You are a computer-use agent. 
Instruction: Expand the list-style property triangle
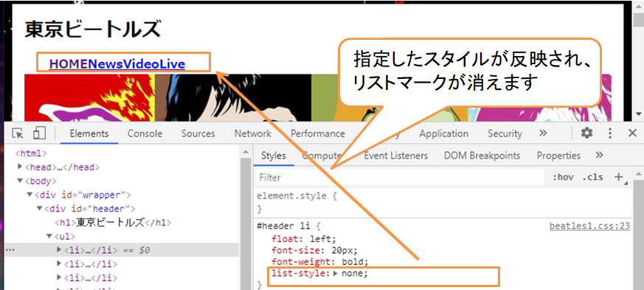tap(336, 273)
